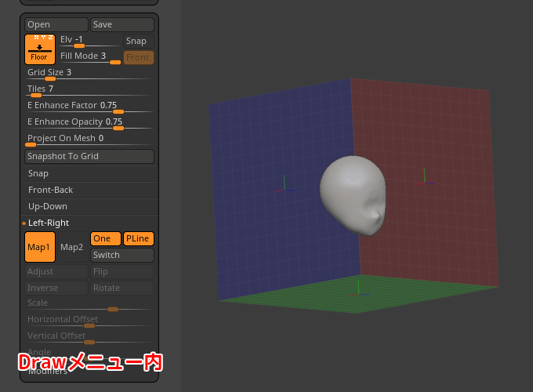Toggle the Snap button beside Elv slider
533x392 pixels.
click(x=138, y=41)
